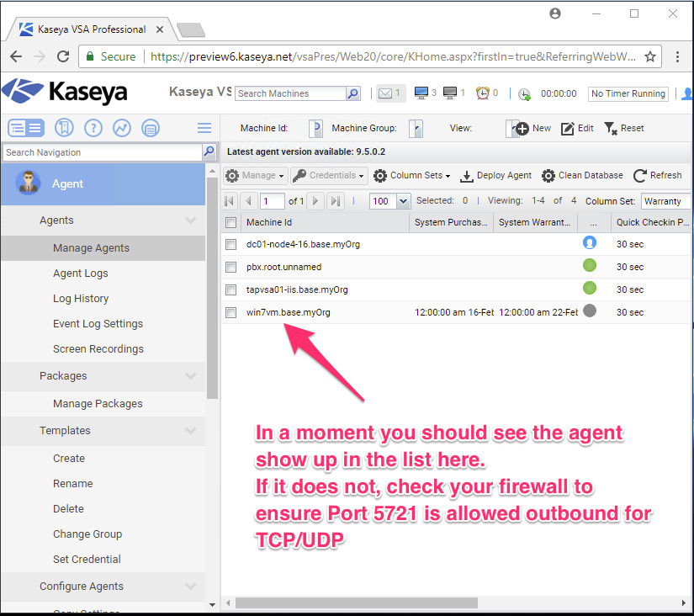The height and width of the screenshot is (616, 694).
Task: Open the bookmarks circle icon in navigation
Action: [64, 128]
